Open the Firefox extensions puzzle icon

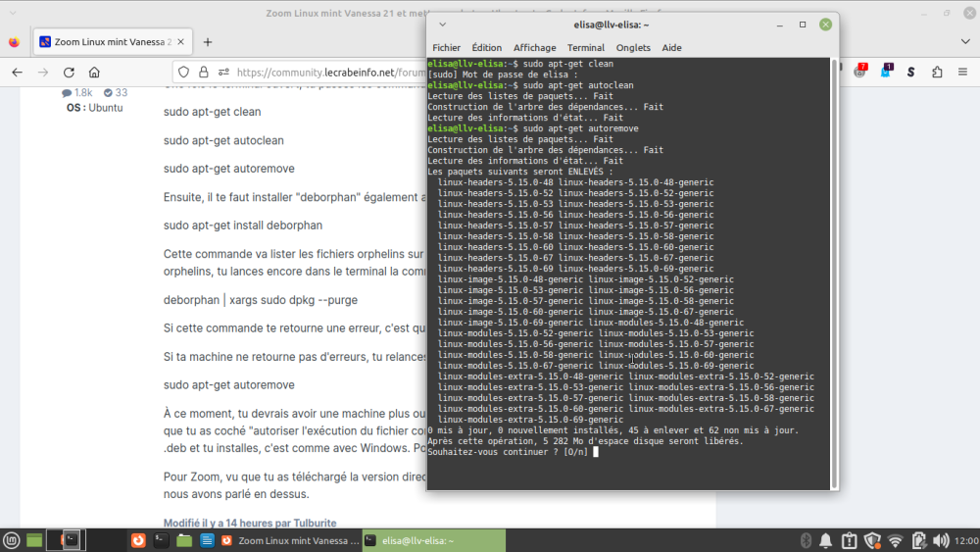pyautogui.click(x=937, y=72)
